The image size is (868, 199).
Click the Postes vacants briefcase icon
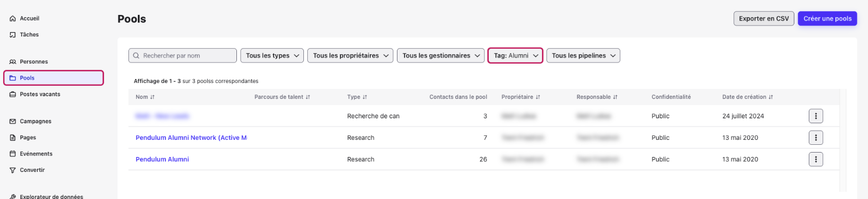coord(13,94)
